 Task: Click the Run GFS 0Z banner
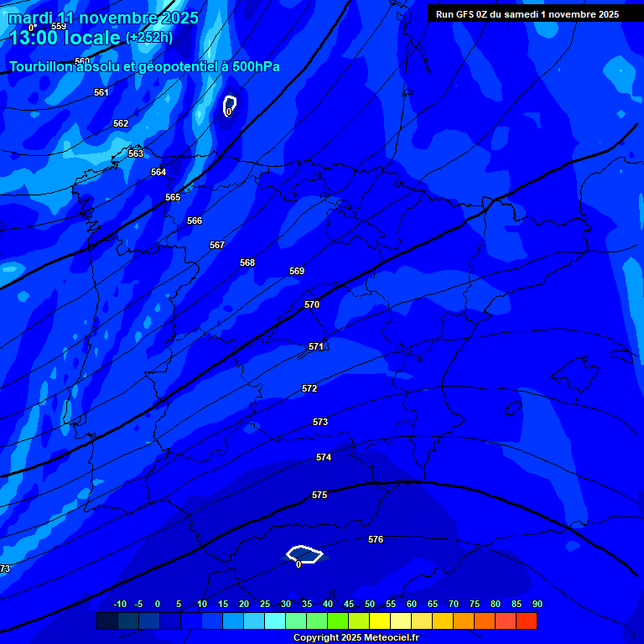click(527, 14)
